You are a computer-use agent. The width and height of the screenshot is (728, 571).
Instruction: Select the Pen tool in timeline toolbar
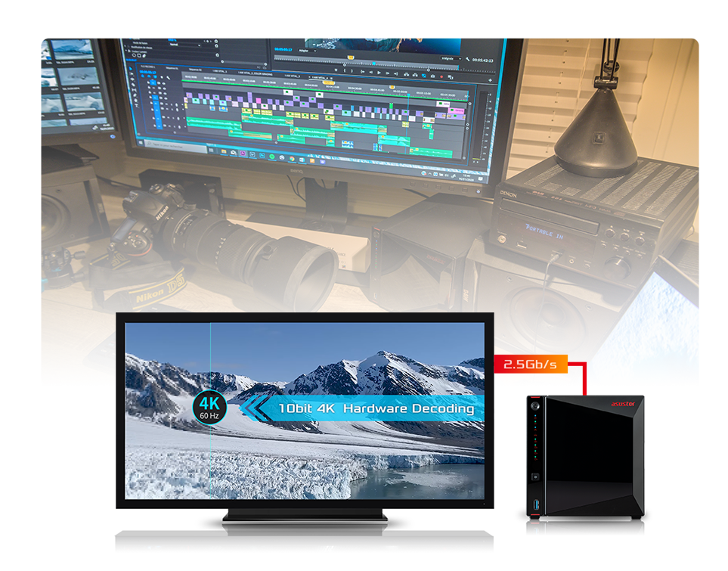(x=135, y=95)
